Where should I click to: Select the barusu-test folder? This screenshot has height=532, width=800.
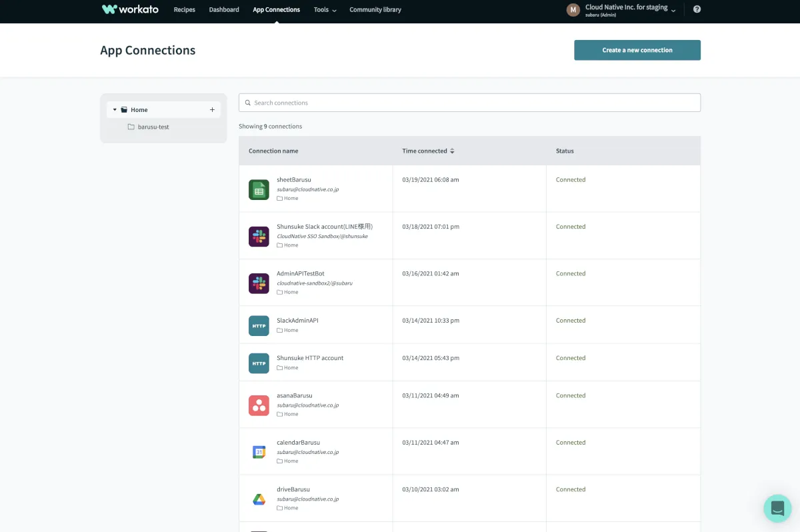click(153, 127)
